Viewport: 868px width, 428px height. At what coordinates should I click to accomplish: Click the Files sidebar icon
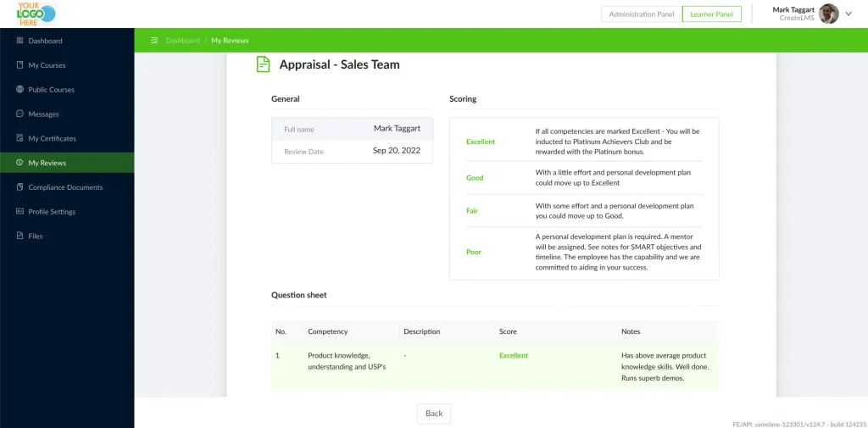20,236
